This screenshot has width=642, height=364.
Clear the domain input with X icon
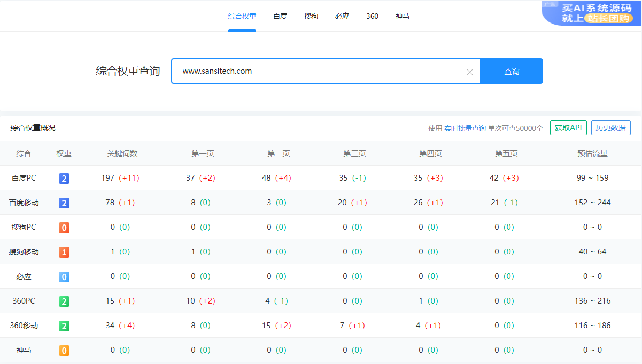click(x=470, y=72)
